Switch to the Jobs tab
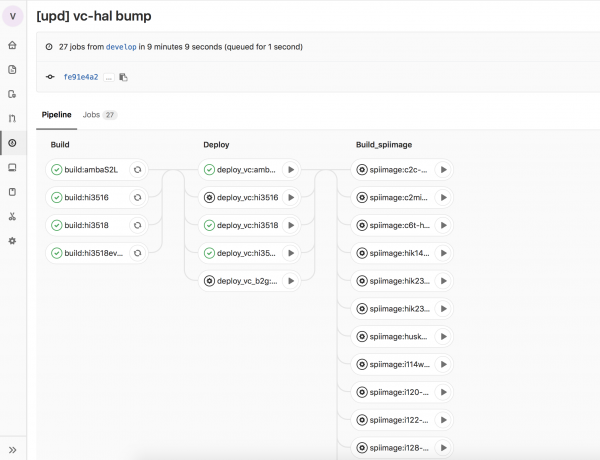The height and width of the screenshot is (460, 600). click(99, 115)
